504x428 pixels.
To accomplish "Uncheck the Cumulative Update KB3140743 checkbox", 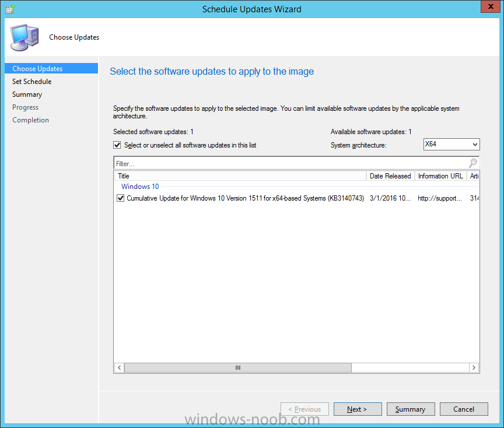I will click(121, 198).
